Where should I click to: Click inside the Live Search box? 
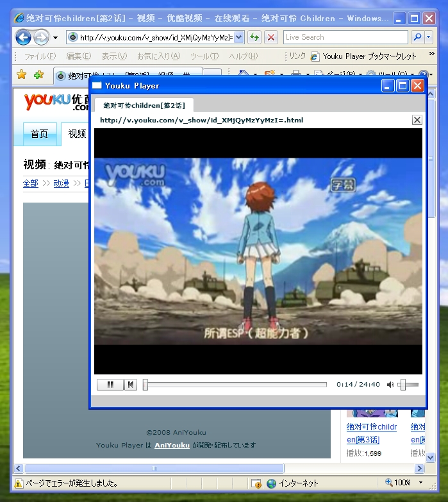(345, 37)
